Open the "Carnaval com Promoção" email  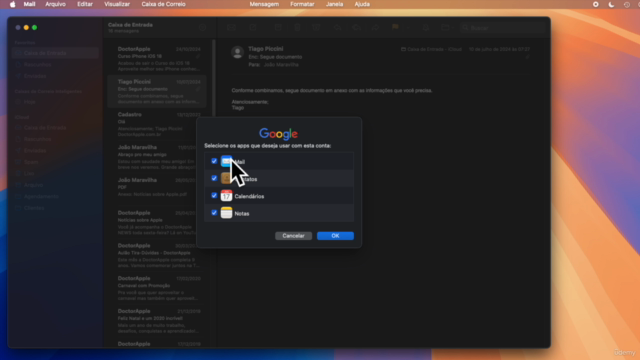(x=157, y=288)
